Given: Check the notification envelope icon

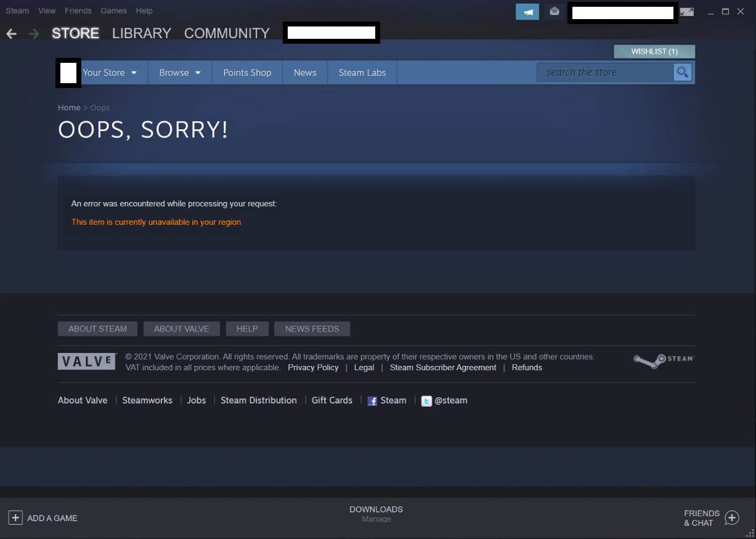Looking at the screenshot, I should pyautogui.click(x=554, y=11).
